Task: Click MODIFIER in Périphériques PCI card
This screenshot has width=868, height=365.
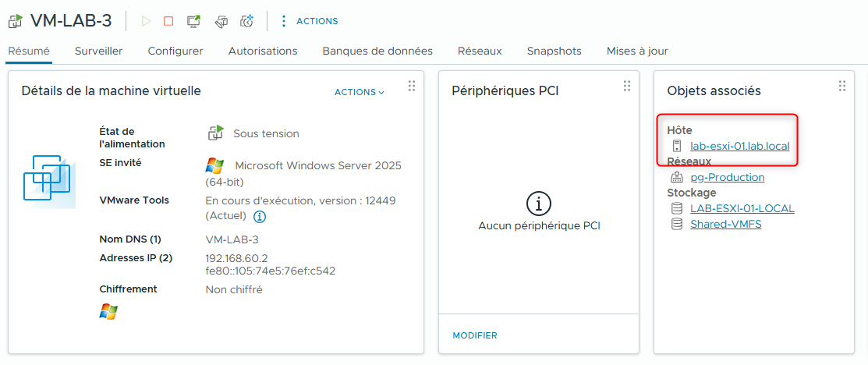Action: click(475, 335)
